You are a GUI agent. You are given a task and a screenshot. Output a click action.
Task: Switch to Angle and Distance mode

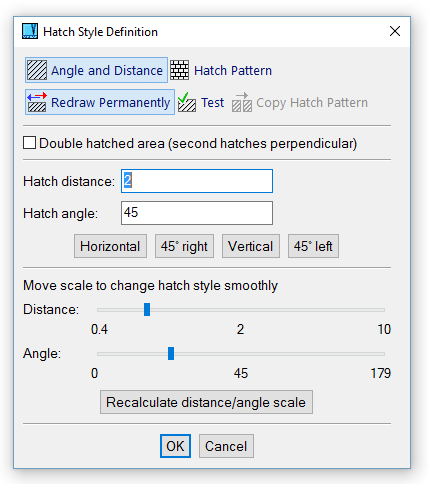(x=96, y=70)
